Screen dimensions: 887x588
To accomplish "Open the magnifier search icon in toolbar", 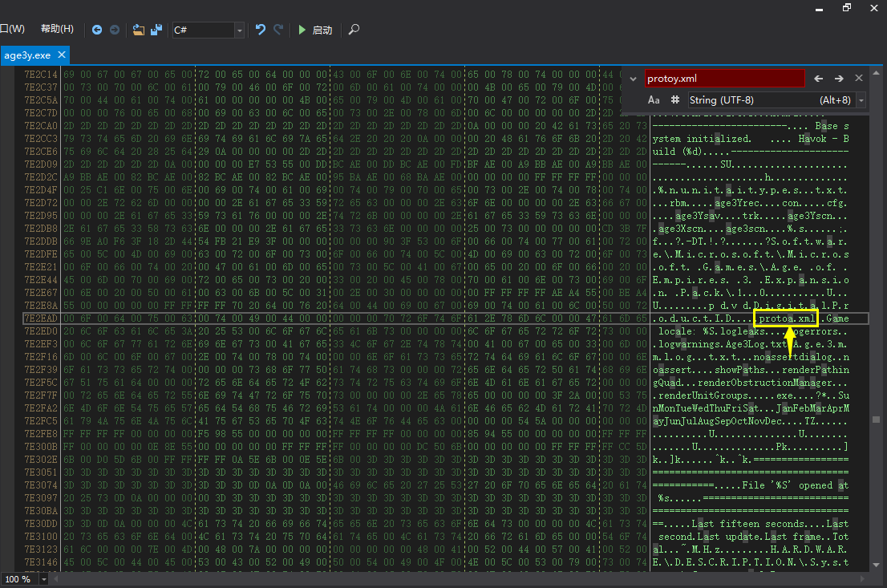I will [x=354, y=30].
